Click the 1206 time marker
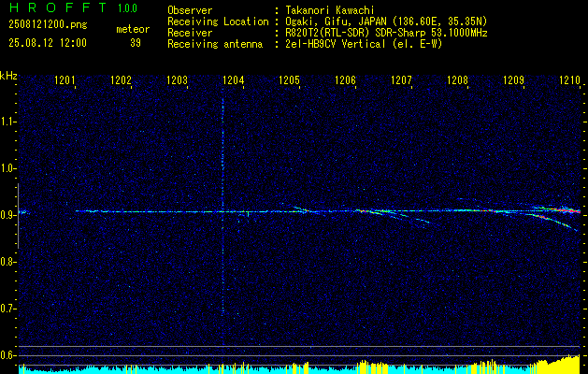The height and width of the screenshot is (374, 588). tap(345, 80)
